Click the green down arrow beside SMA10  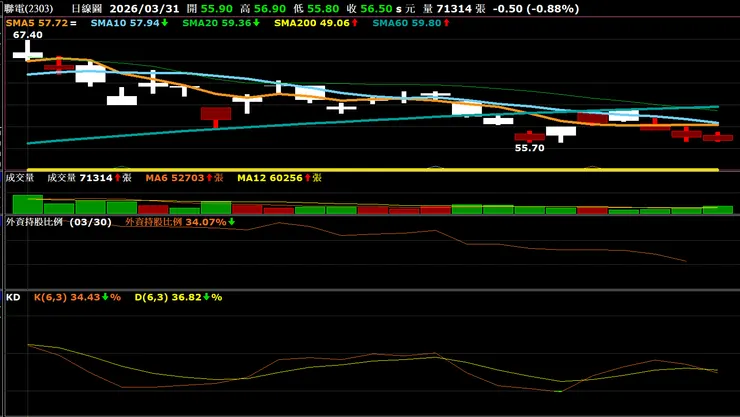(x=164, y=23)
